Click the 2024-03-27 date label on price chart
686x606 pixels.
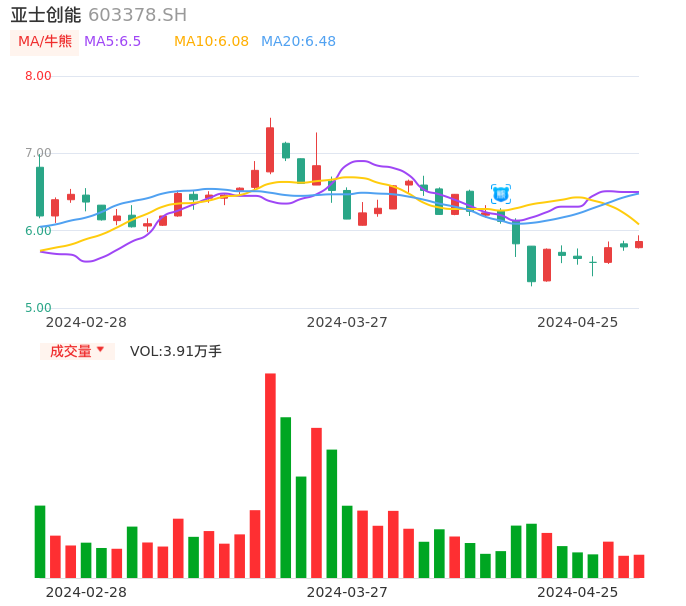pyautogui.click(x=347, y=322)
